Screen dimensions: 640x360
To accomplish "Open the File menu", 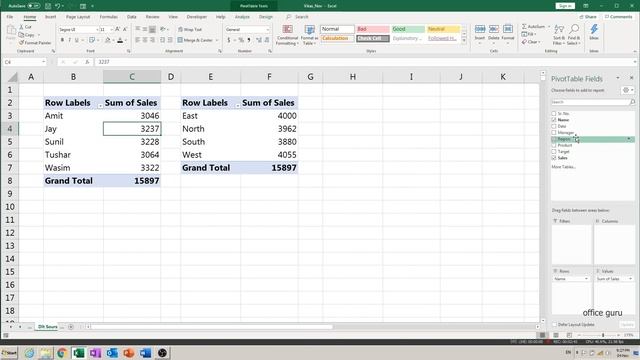I will click(x=10, y=17).
